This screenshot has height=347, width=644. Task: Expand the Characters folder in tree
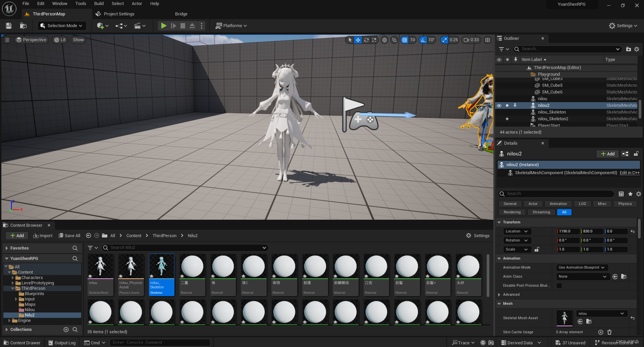(x=13, y=278)
